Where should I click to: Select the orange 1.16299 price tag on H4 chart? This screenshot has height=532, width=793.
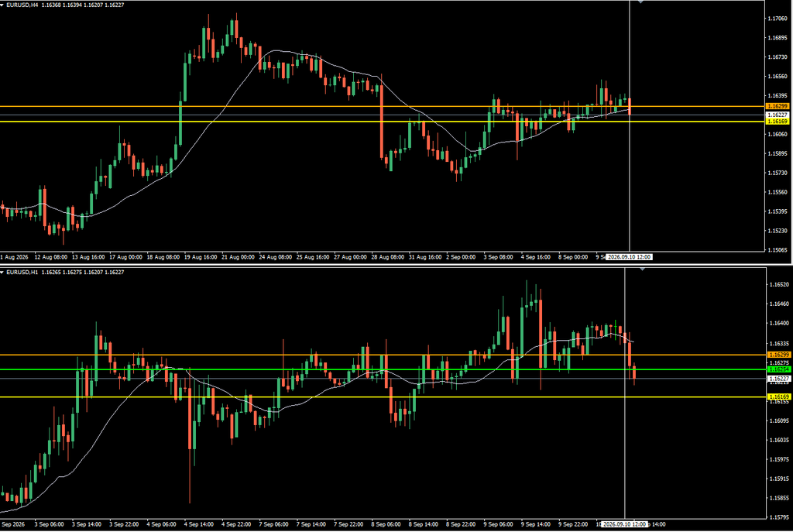tap(778, 106)
